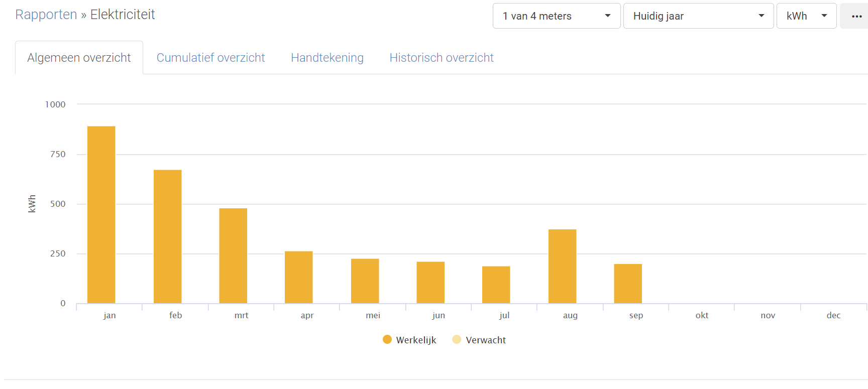The height and width of the screenshot is (389, 868).
Task: Click the bar for August
Action: pyautogui.click(x=562, y=266)
